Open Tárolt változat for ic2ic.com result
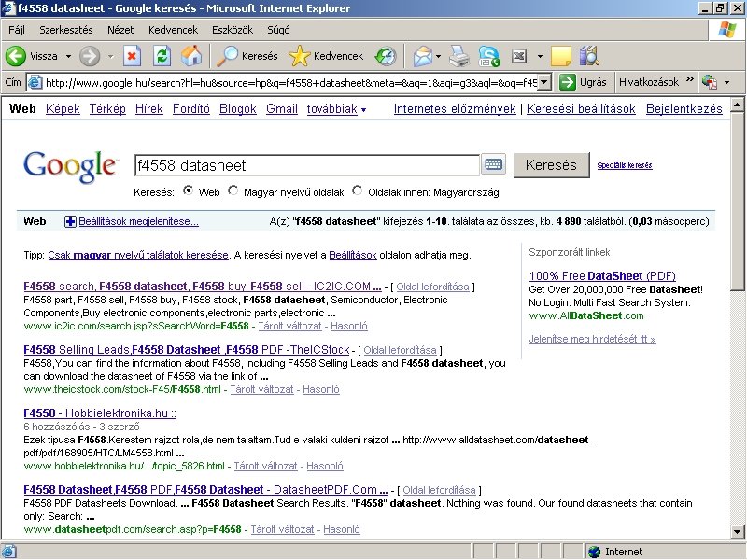The height and width of the screenshot is (560, 747). (289, 326)
